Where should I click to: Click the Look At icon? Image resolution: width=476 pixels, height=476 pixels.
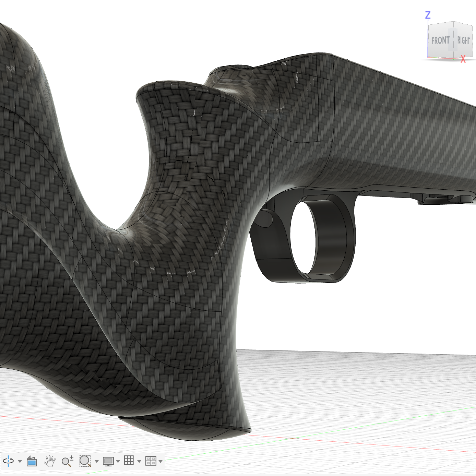click(32, 461)
